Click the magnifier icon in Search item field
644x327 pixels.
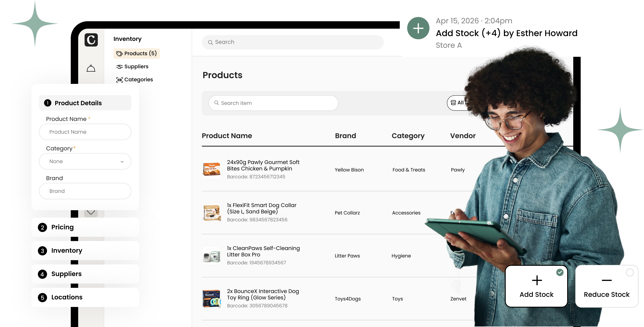216,103
